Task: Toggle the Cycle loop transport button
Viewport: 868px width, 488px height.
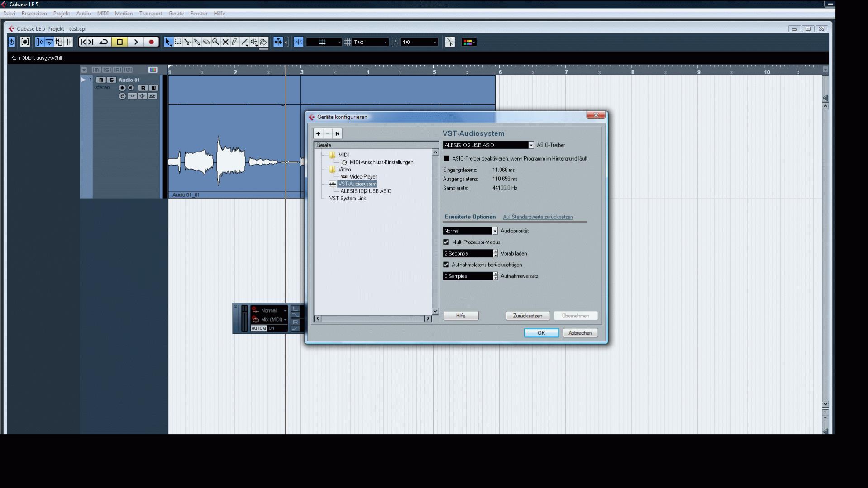Action: point(104,42)
